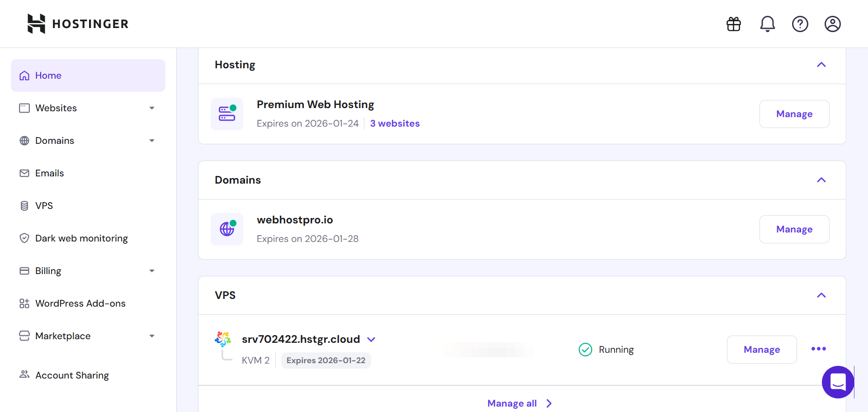Click the Hostinger logo
Screen dimensions: 868x412
pos(78,24)
